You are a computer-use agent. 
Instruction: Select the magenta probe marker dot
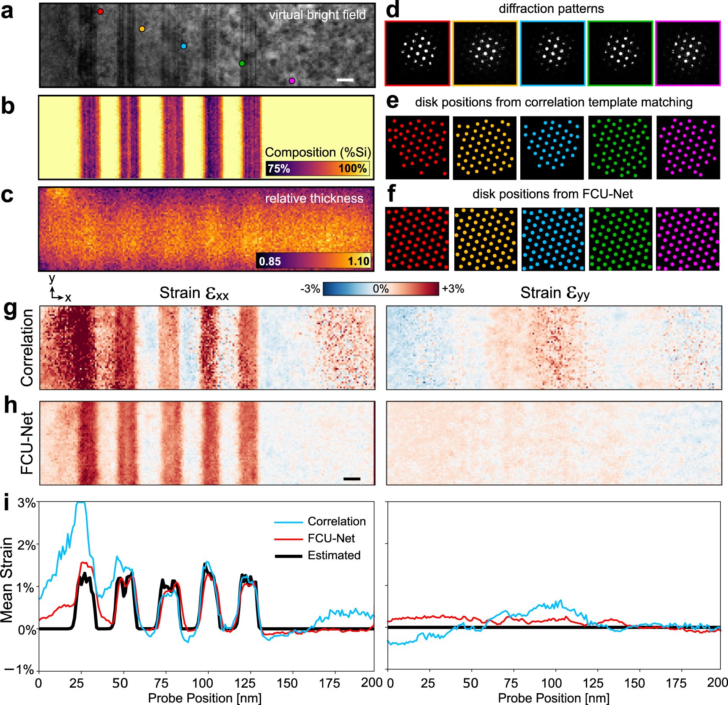click(x=291, y=80)
